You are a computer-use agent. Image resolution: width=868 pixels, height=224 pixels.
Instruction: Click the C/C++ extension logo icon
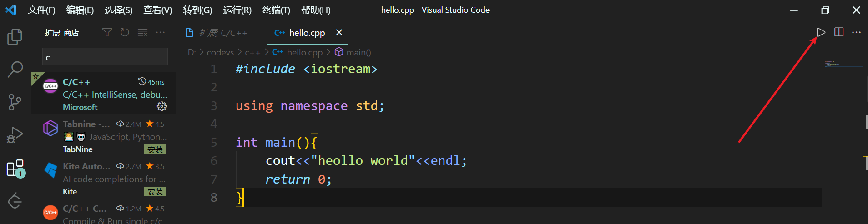click(x=50, y=85)
